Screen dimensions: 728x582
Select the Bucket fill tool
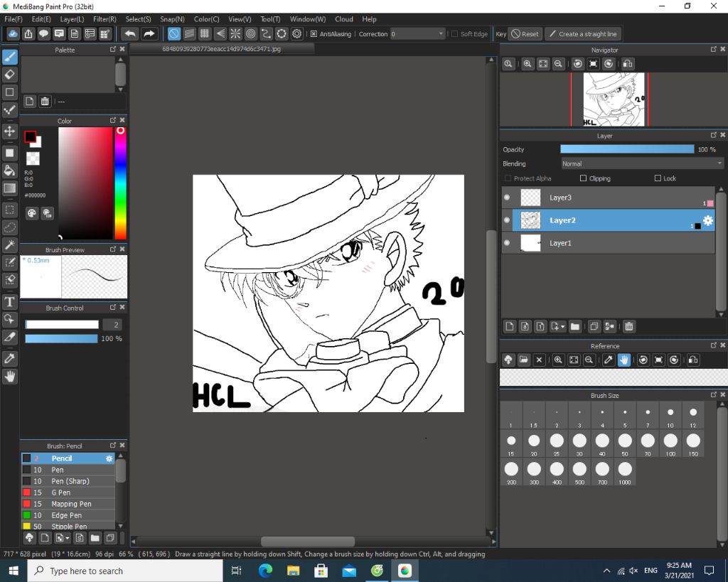pyautogui.click(x=10, y=171)
